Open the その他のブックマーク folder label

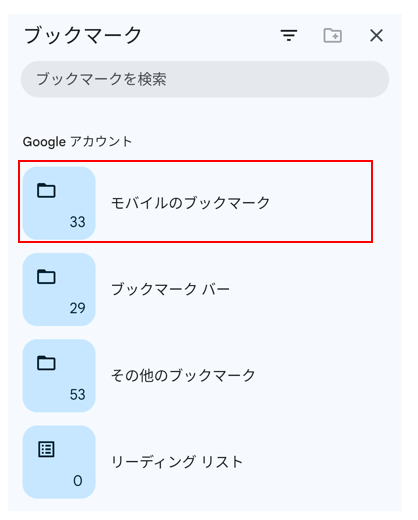click(183, 375)
